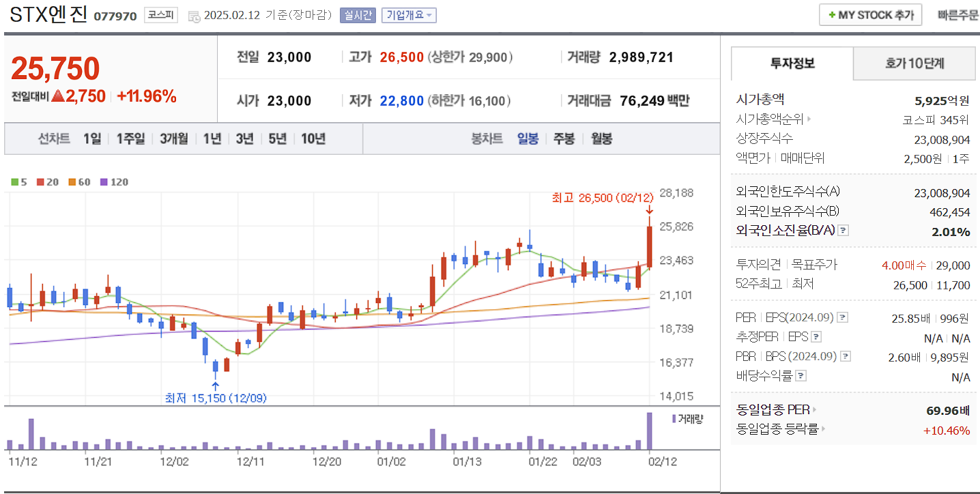This screenshot has height=494, width=980.
Task: Select the 투자정보 tab
Action: pos(792,63)
